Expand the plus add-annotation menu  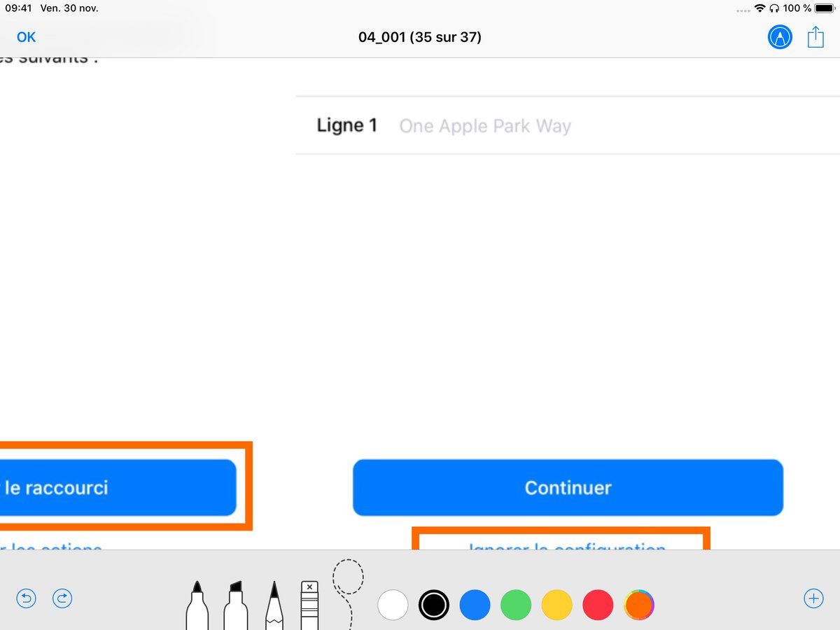813,598
